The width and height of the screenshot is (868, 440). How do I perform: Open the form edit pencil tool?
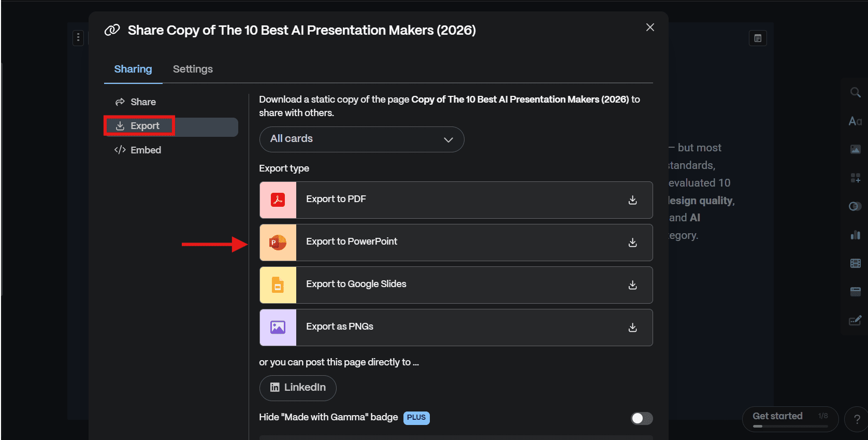[855, 320]
